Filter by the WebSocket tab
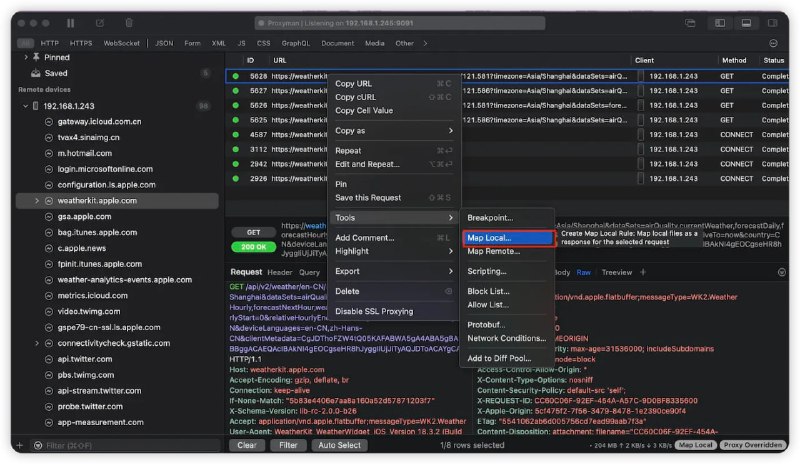Viewport: 800px width, 464px height. [121, 43]
